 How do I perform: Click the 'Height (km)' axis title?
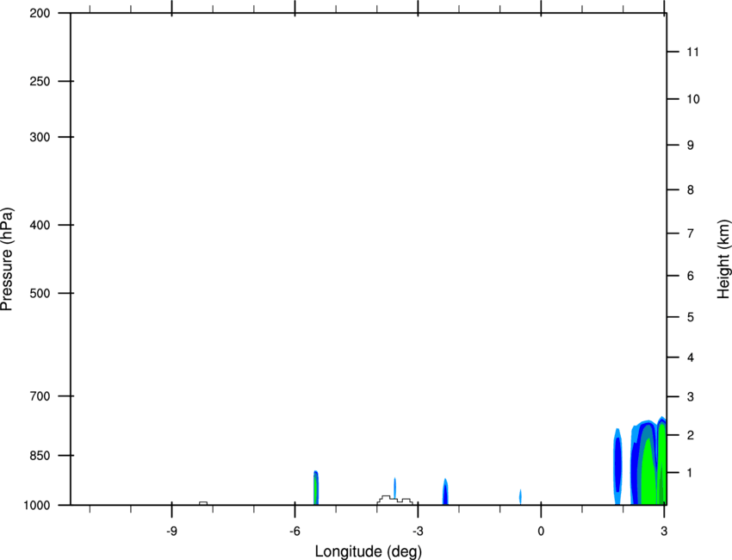click(723, 258)
